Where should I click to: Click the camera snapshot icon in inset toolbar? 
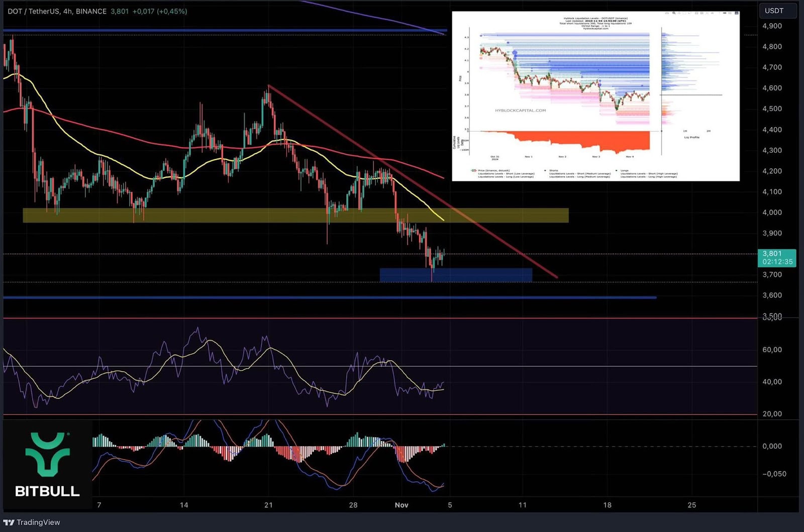click(x=667, y=14)
